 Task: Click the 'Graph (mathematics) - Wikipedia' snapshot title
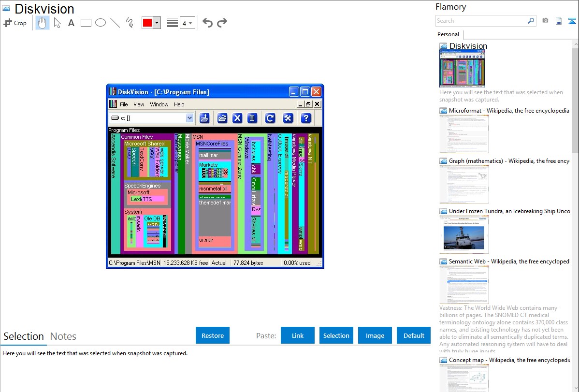pos(509,161)
